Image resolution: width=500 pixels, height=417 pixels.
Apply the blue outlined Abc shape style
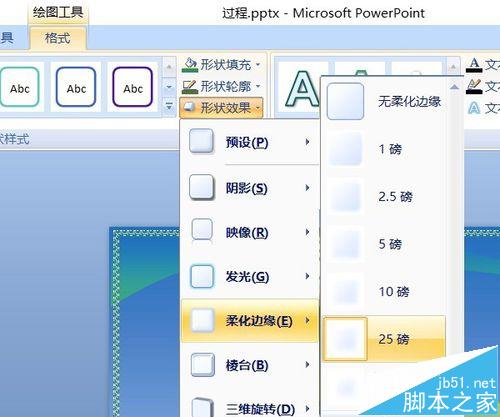(76, 87)
